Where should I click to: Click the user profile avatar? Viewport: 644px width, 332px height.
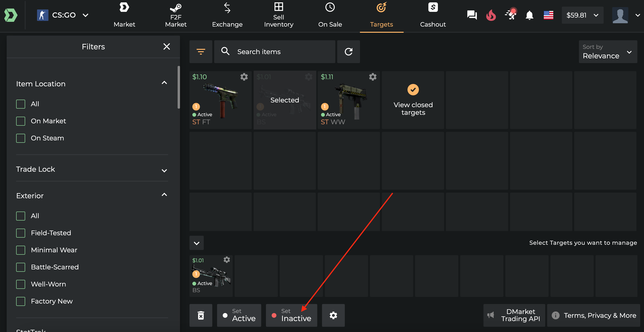pos(620,15)
